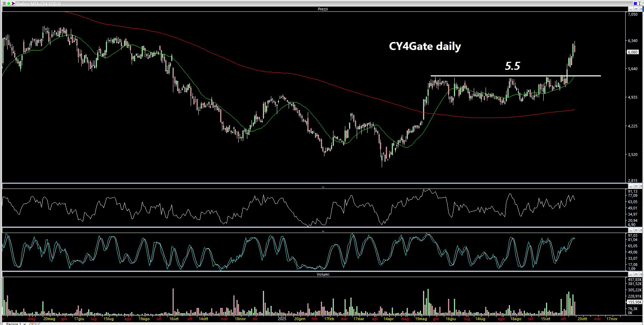Click the 34,97 oscillator scale value

(x=633, y=214)
